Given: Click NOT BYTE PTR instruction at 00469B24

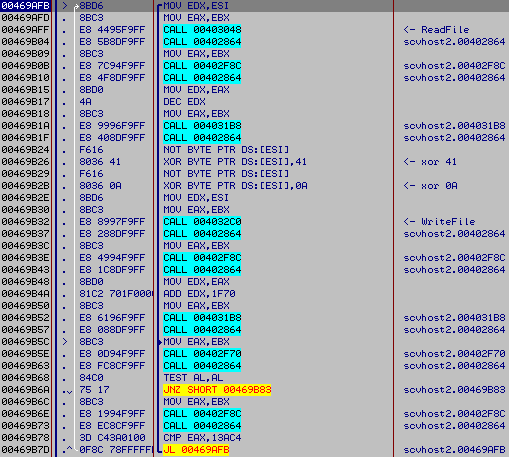Looking at the screenshot, I should 226,150.
